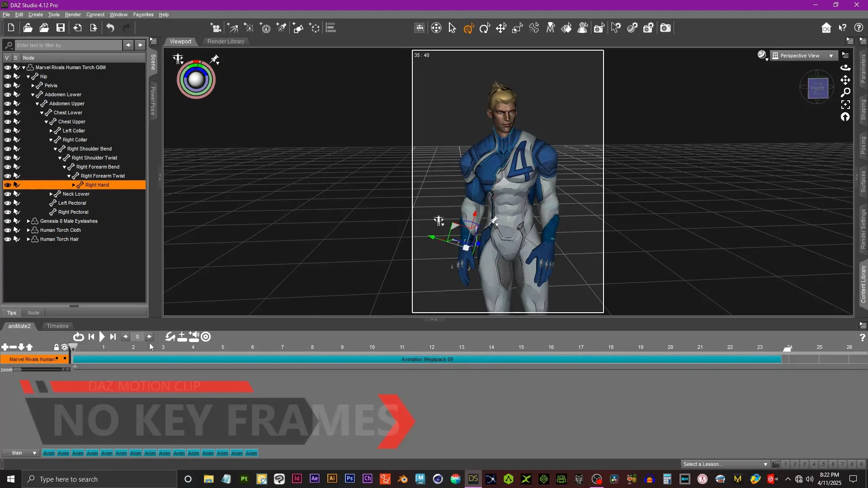
Task: Undo the last action
Action: click(110, 28)
